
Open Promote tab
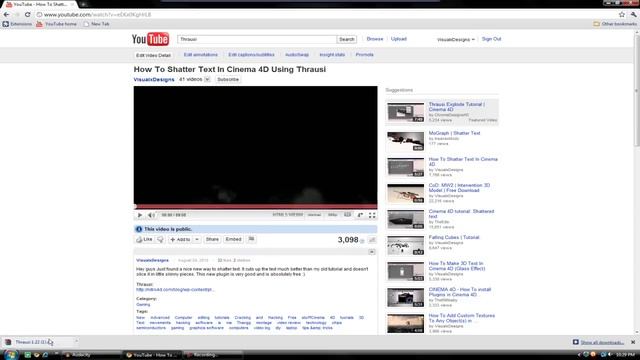[x=364, y=55]
